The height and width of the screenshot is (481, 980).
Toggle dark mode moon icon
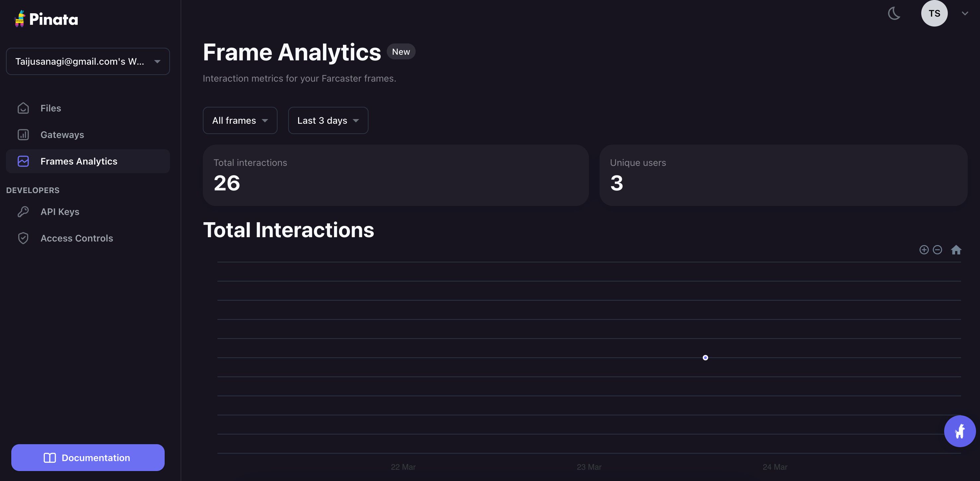click(894, 13)
